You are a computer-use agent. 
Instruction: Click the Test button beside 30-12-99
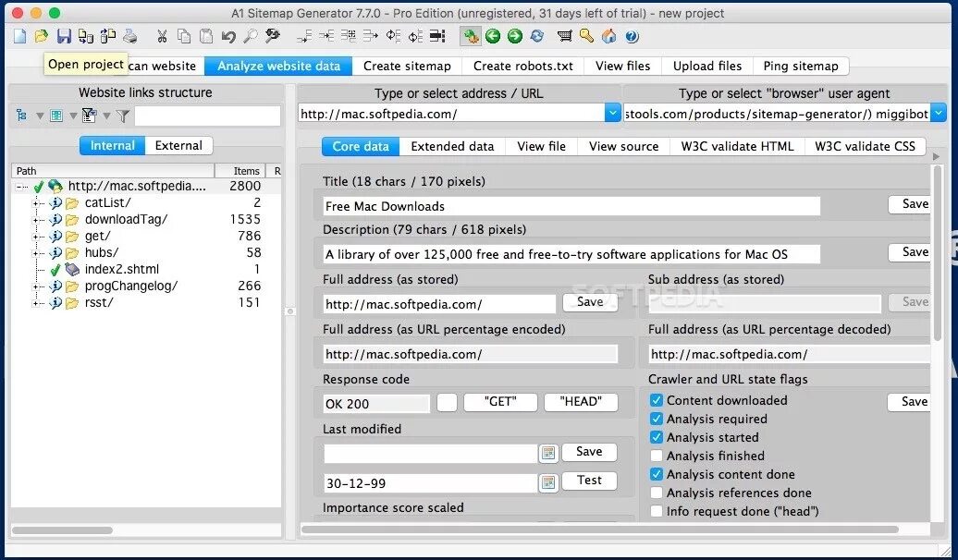589,480
